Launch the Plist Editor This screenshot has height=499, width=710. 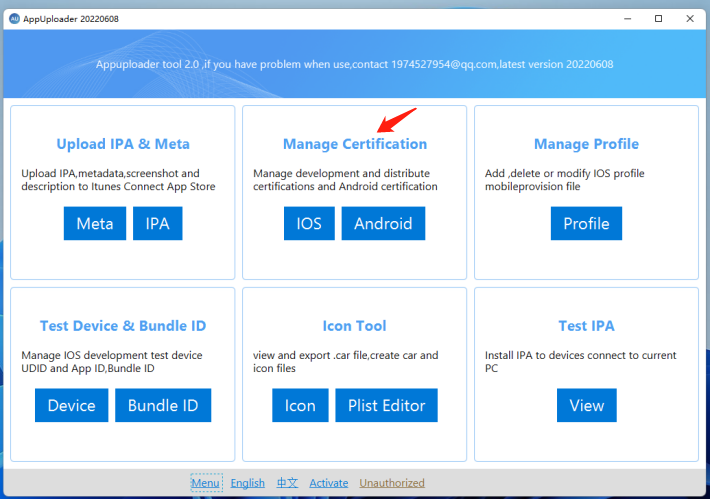[x=386, y=405]
